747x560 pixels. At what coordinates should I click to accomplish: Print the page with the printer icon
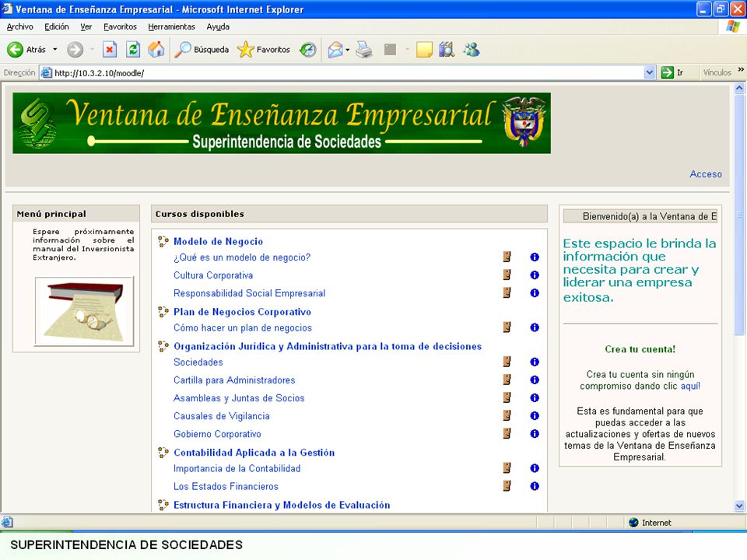click(x=364, y=49)
